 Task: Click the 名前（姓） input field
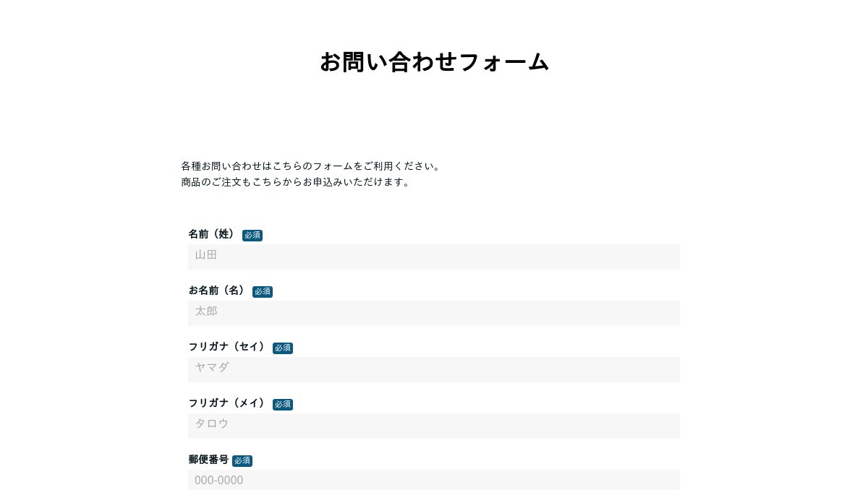pyautogui.click(x=434, y=257)
